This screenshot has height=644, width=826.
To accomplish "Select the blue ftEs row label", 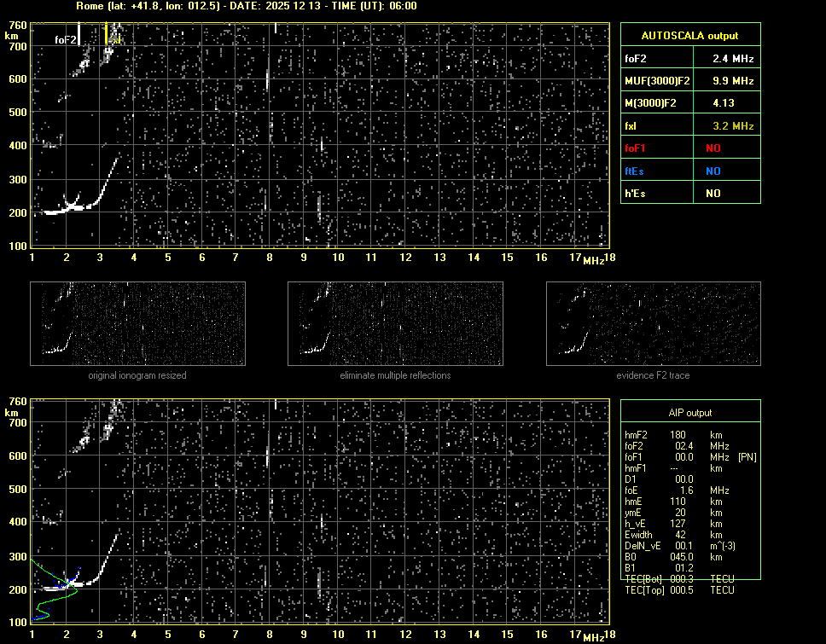I will point(635,171).
